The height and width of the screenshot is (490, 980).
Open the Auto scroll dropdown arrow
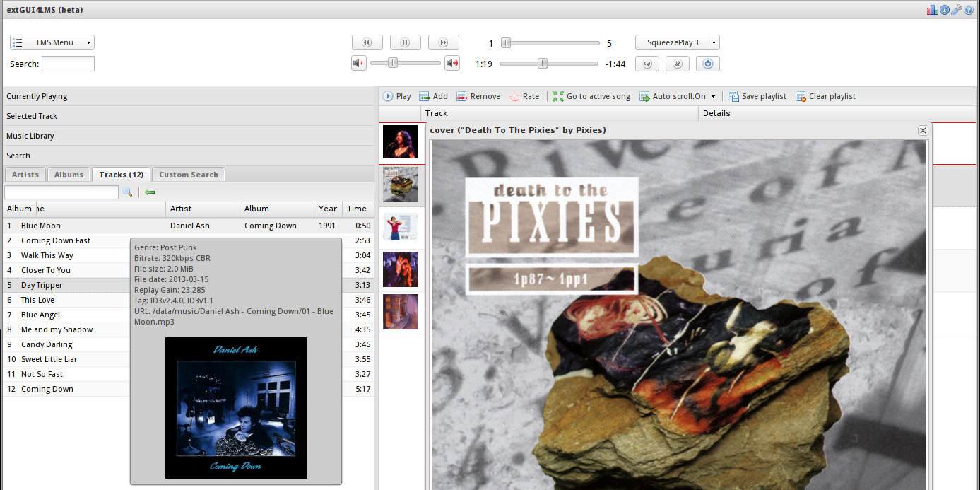point(713,97)
